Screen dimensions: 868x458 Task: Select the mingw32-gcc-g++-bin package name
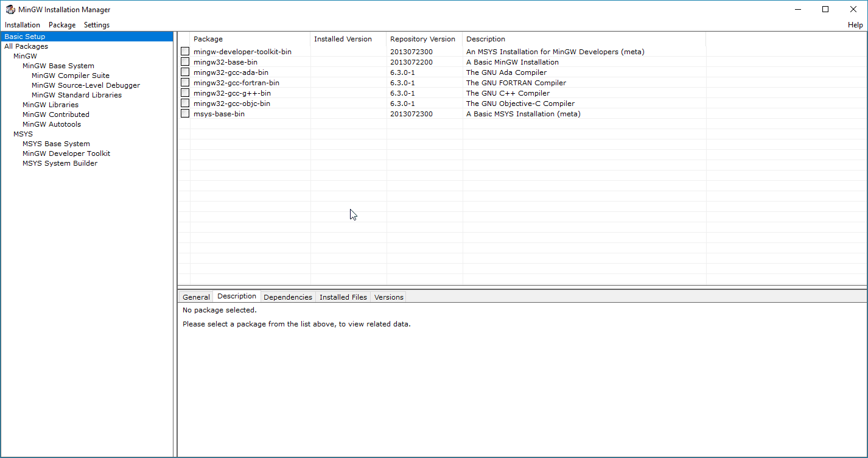pyautogui.click(x=232, y=93)
